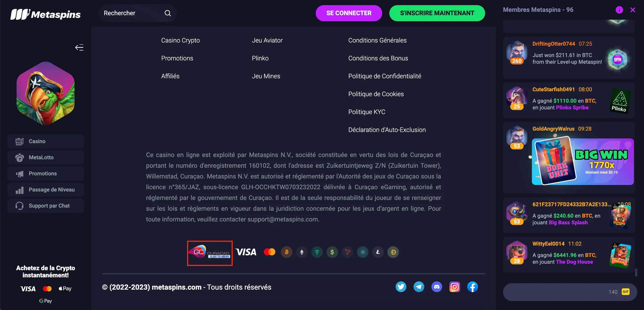644x310 pixels.
Task: Open the Instagram social icon
Action: tap(454, 287)
